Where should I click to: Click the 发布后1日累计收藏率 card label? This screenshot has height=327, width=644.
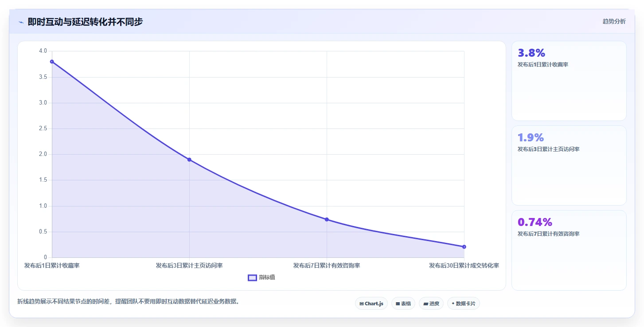(543, 65)
